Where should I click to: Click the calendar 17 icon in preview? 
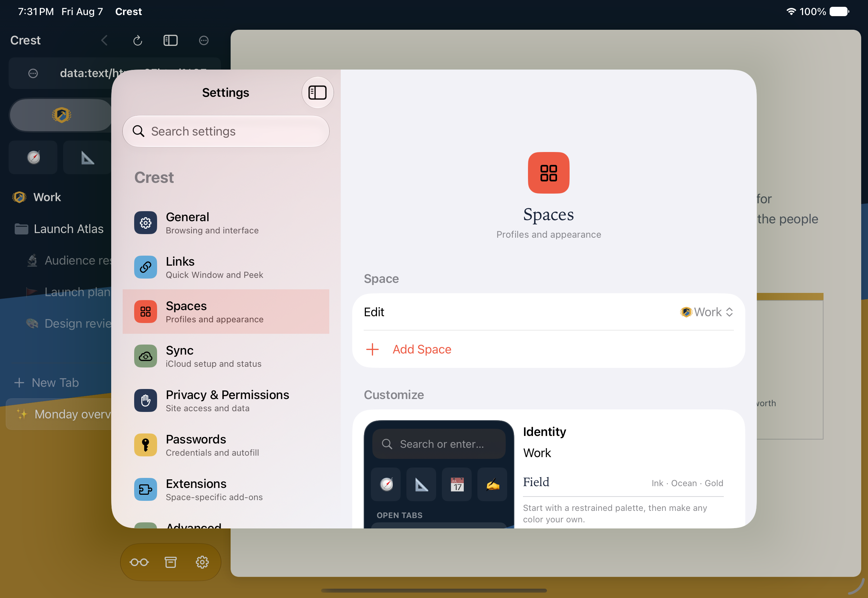(457, 484)
